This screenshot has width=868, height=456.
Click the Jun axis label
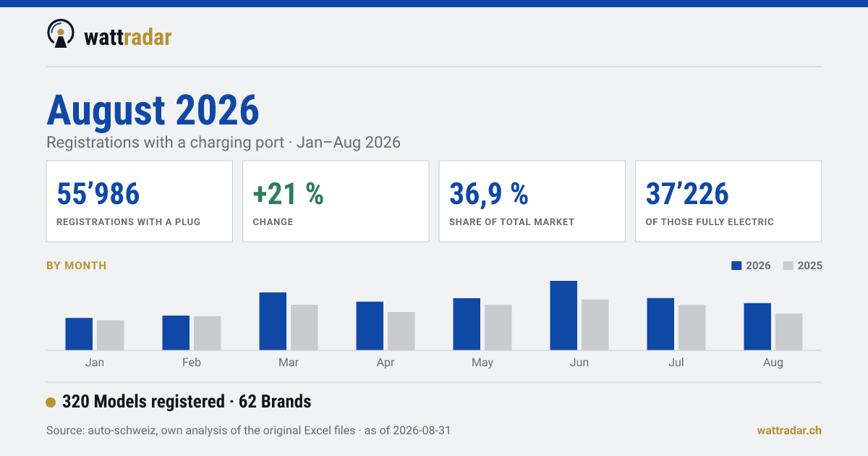(579, 363)
